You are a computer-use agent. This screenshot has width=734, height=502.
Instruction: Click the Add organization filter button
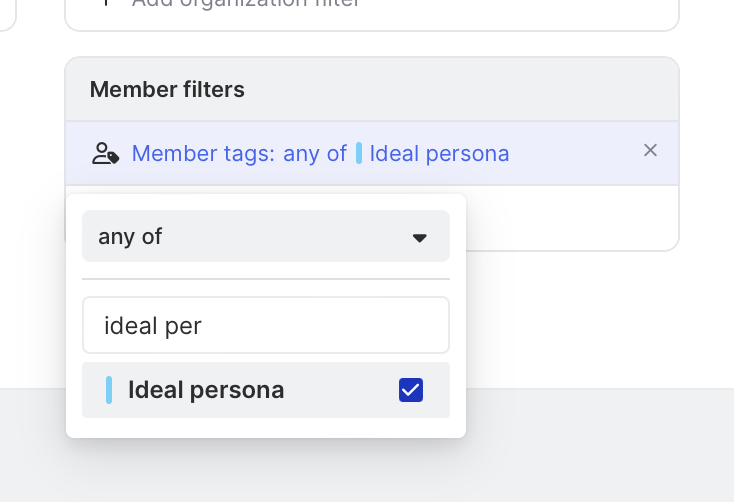[x=245, y=3]
